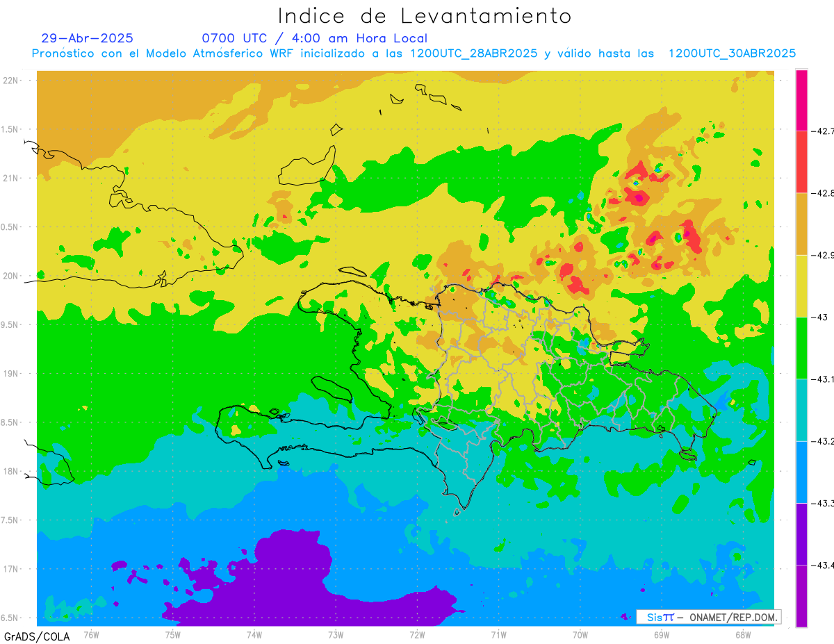Image resolution: width=834 pixels, height=644 pixels.
Task: Select the yellow legend color band
Action: pos(801,286)
